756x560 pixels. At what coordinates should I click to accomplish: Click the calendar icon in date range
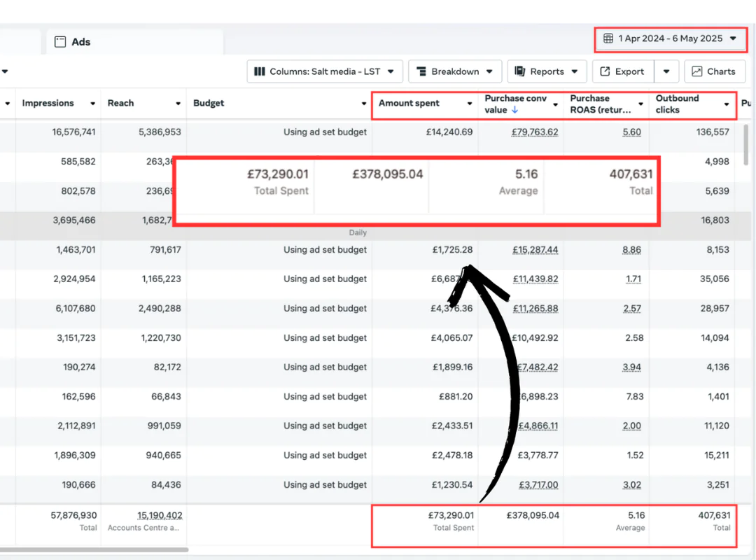tap(608, 38)
